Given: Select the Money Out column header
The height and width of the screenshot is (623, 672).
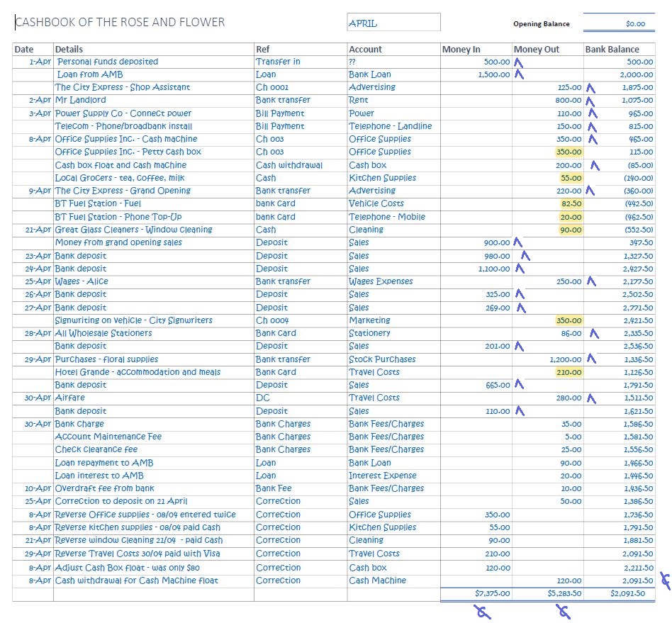Looking at the screenshot, I should tap(536, 50).
